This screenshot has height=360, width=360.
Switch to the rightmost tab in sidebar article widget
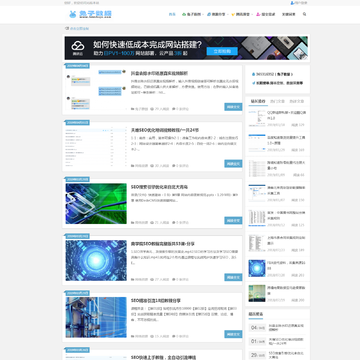[296, 101]
